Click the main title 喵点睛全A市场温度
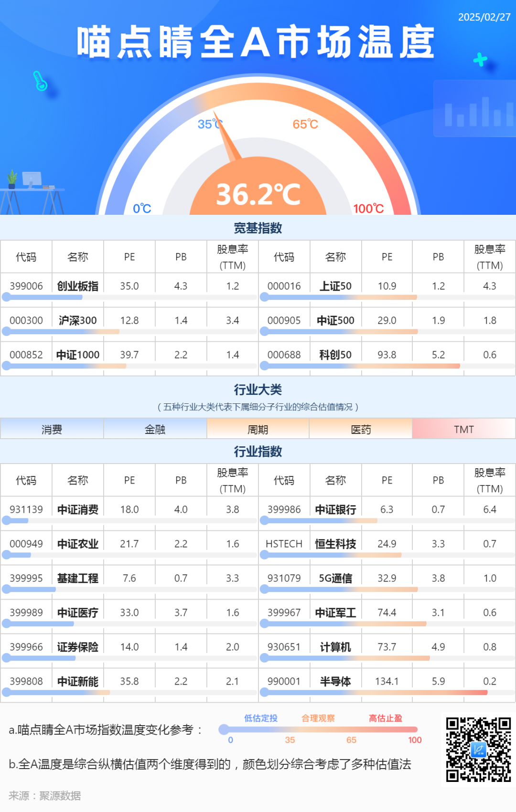 [x=256, y=42]
